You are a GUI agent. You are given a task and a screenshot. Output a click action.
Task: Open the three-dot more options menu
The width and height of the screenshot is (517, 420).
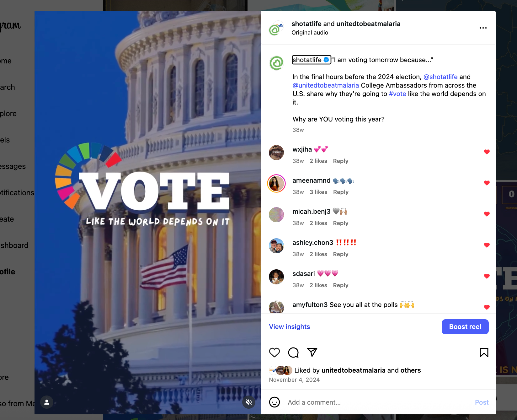point(483,28)
